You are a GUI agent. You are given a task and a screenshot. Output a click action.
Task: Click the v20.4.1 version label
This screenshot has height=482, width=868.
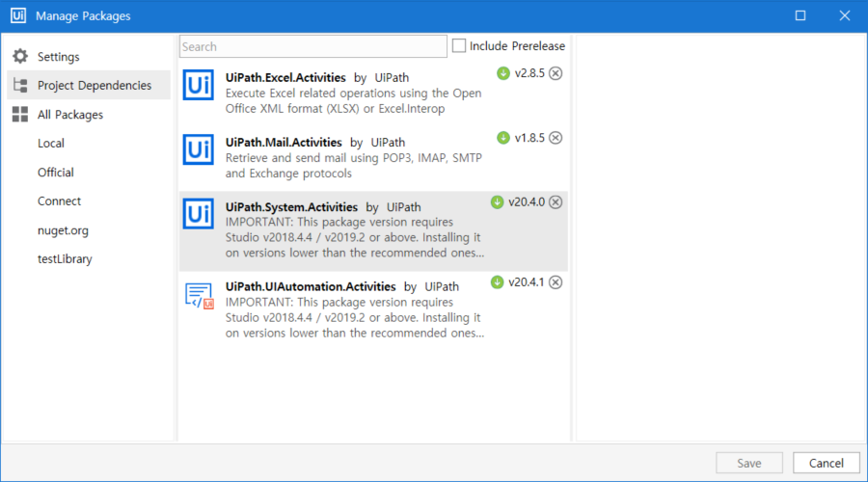(527, 282)
